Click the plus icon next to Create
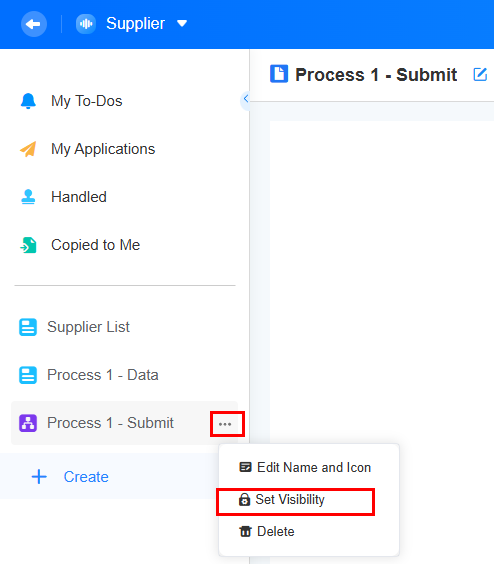The height and width of the screenshot is (564, 494). (x=39, y=477)
